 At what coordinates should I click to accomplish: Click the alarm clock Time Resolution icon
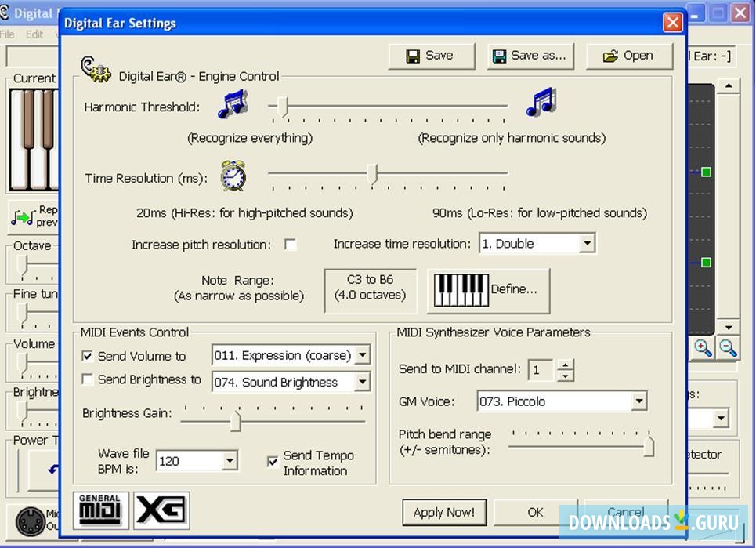[x=231, y=175]
